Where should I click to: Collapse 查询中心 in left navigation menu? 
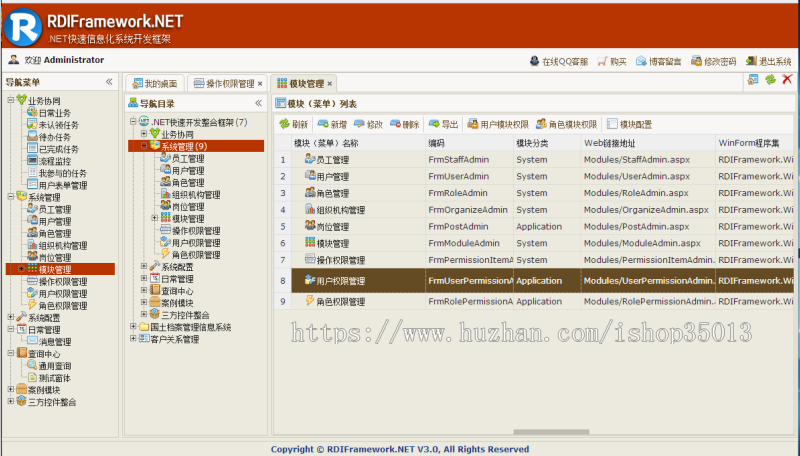click(x=11, y=353)
